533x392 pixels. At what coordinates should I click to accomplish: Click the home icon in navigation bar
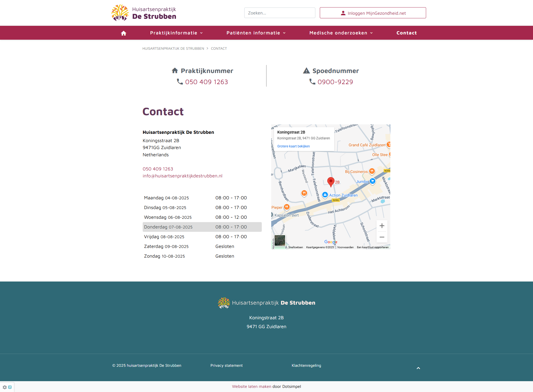(124, 33)
